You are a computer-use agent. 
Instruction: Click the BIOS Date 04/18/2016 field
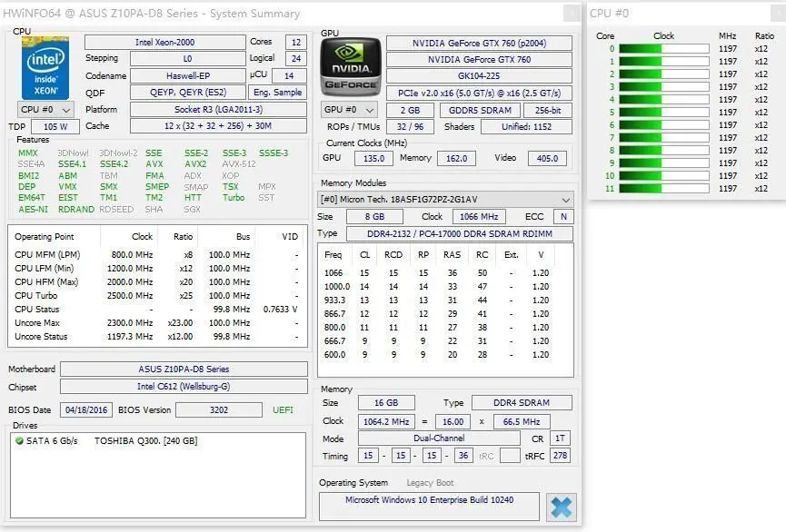[86, 409]
